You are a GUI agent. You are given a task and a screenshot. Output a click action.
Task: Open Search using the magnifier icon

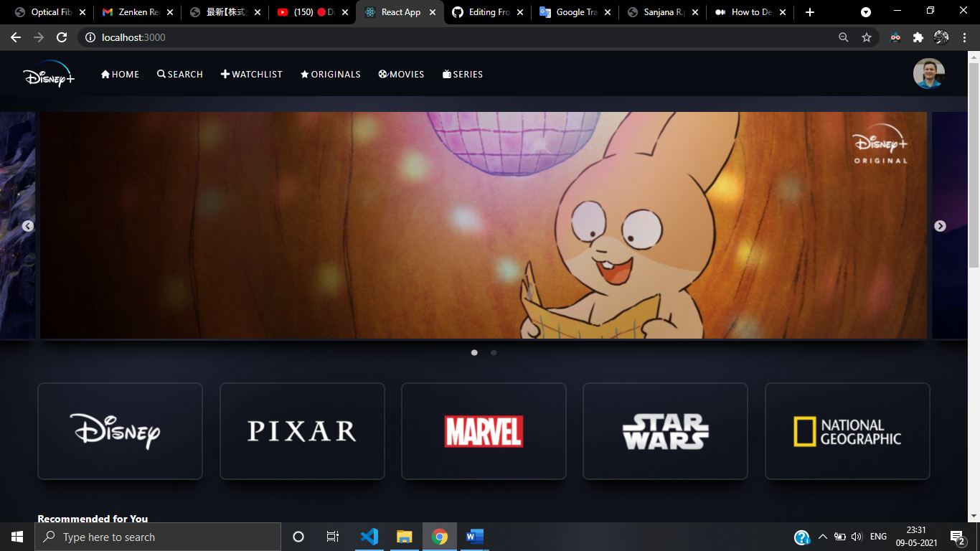pos(161,74)
